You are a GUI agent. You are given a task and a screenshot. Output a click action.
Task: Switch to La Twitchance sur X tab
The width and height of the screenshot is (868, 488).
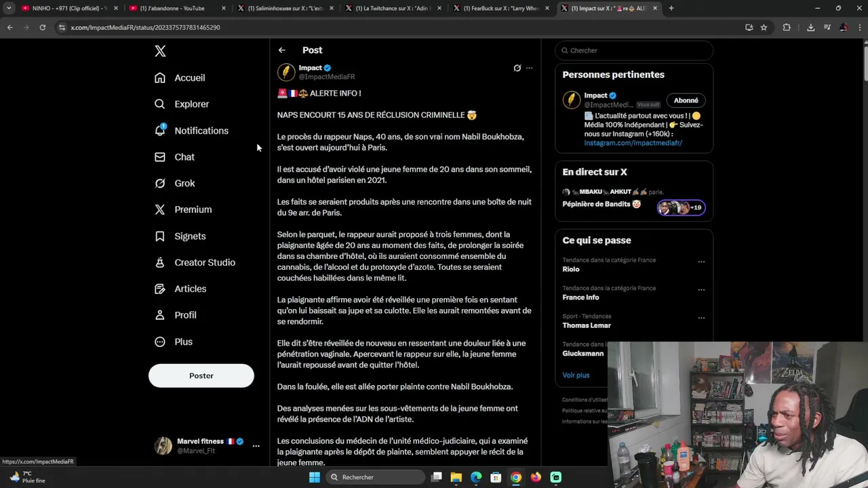[x=393, y=8]
